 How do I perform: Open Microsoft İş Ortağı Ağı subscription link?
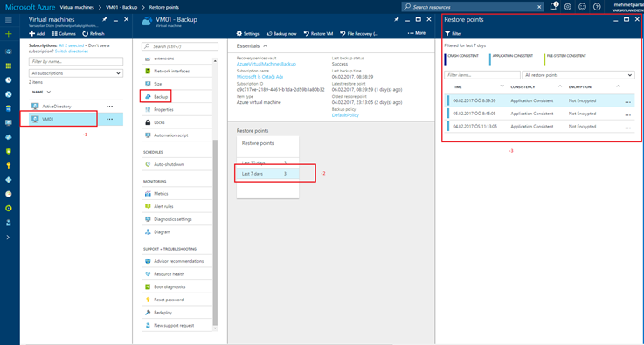pyautogui.click(x=260, y=77)
